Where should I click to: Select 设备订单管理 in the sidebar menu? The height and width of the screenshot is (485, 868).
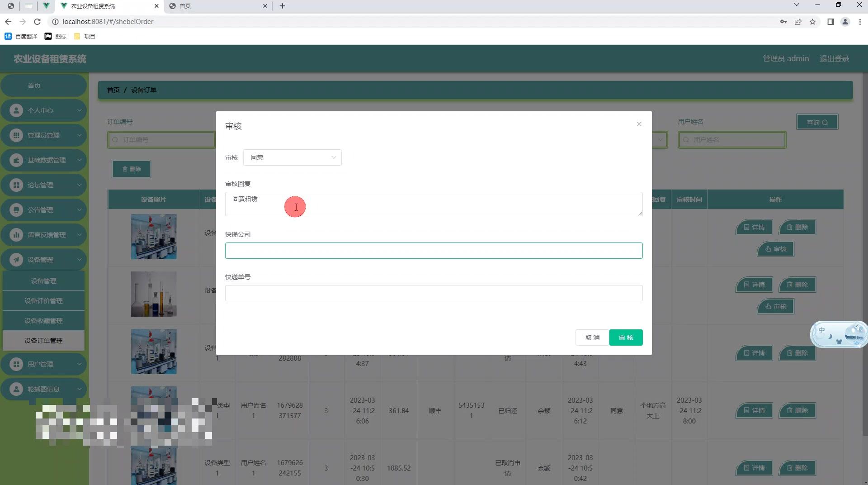[43, 340]
